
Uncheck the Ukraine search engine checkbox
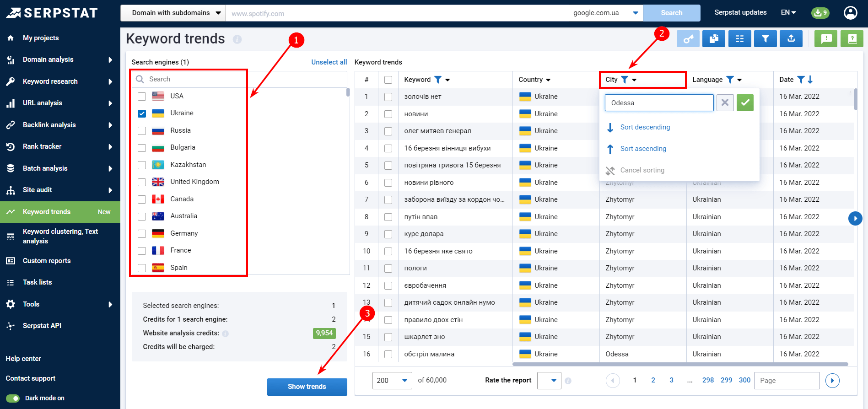click(142, 113)
